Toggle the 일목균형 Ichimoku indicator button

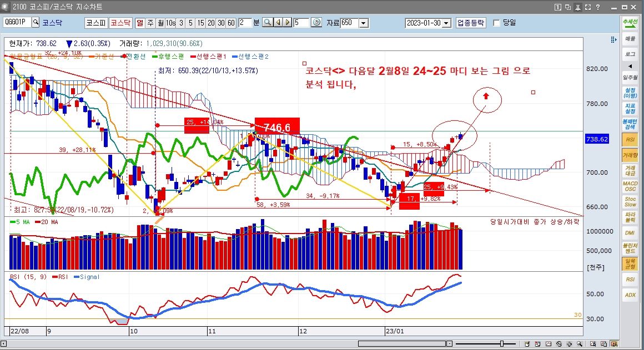click(x=630, y=264)
